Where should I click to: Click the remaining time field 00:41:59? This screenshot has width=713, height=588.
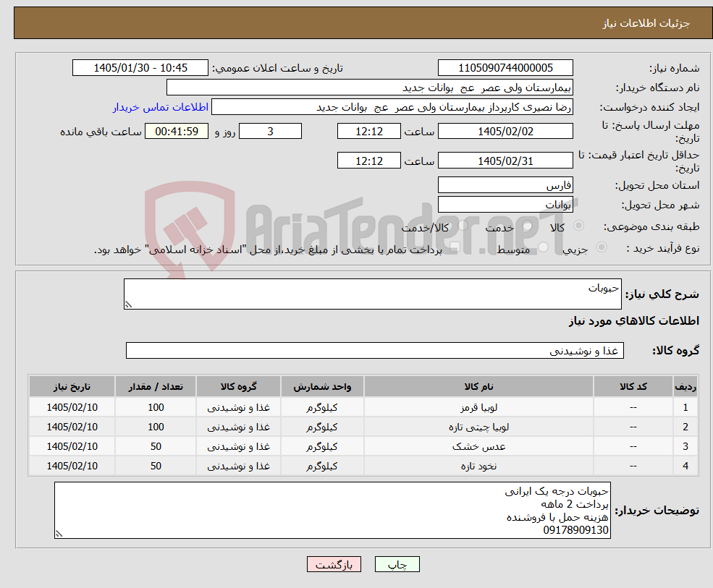click(177, 132)
